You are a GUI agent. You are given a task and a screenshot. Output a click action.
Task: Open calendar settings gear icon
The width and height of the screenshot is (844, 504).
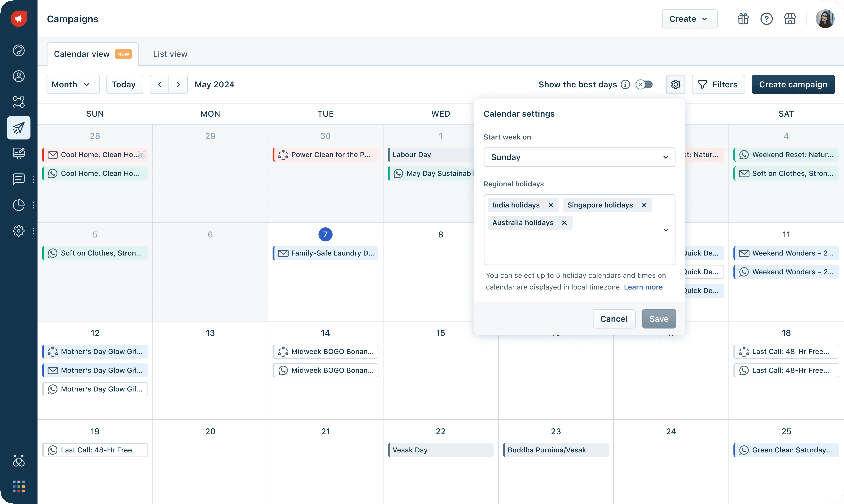(676, 85)
